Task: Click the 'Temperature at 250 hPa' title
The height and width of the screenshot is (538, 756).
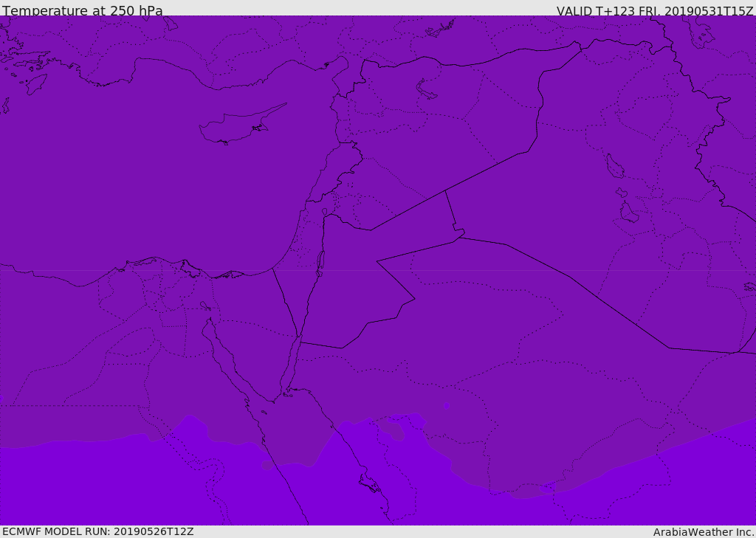Action: [x=83, y=10]
